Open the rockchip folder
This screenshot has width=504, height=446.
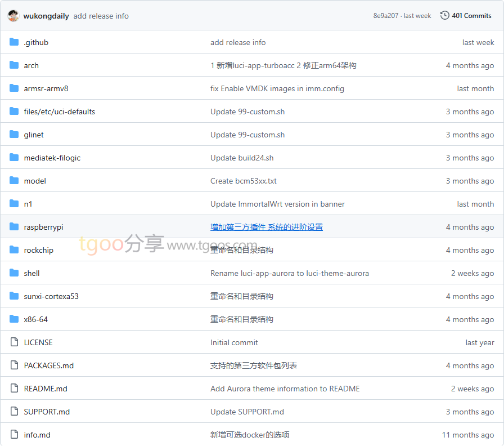(38, 250)
